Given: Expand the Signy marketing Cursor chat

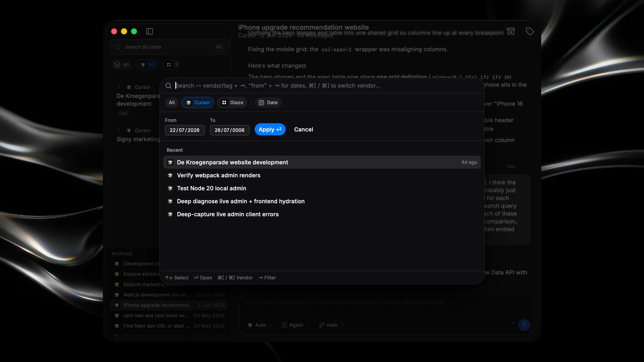Looking at the screenshot, I should click(x=119, y=130).
